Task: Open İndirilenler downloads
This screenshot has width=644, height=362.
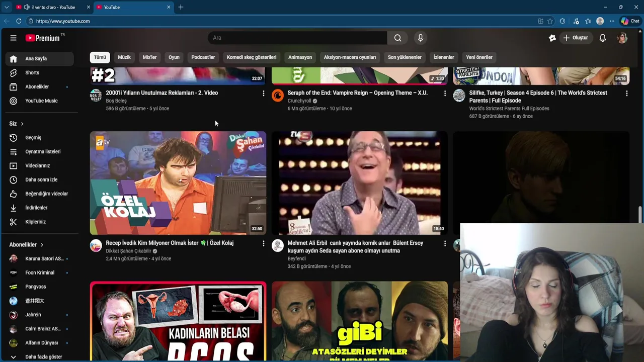Action: pos(40,208)
